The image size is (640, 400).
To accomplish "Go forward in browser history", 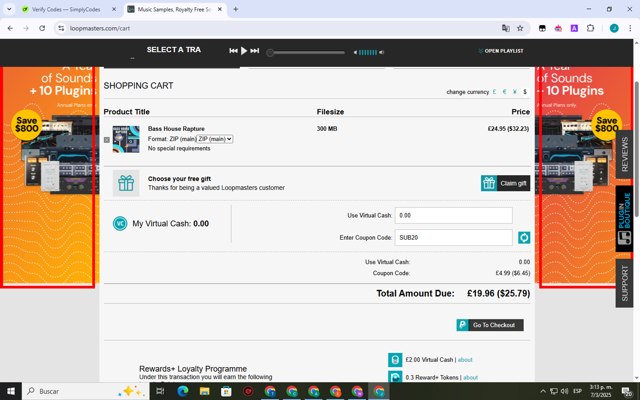I will [26, 28].
